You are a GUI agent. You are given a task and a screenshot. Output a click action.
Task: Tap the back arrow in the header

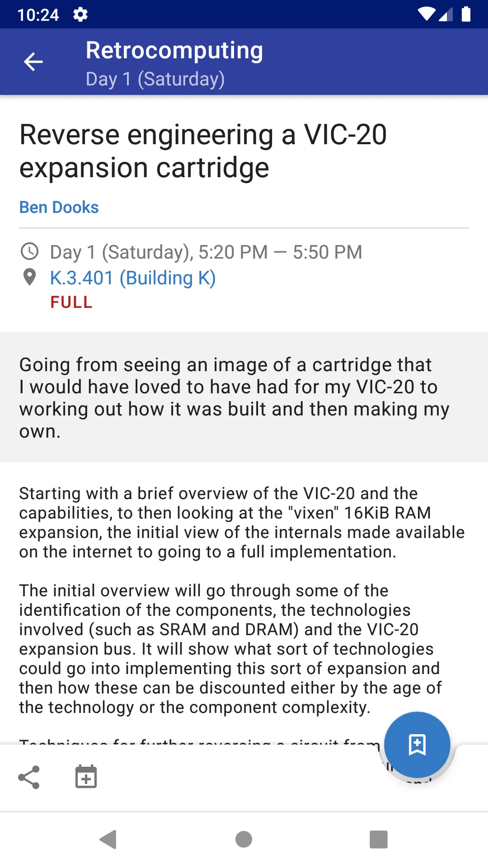point(33,62)
